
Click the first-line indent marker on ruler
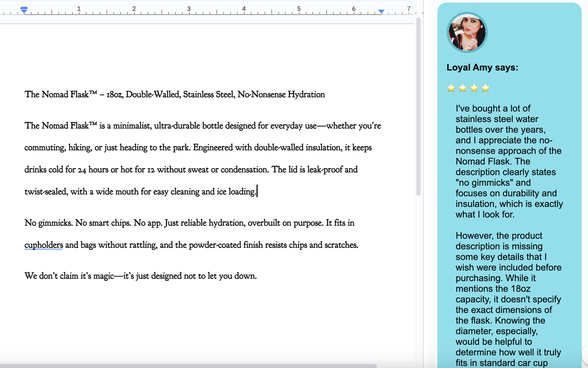[24, 8]
